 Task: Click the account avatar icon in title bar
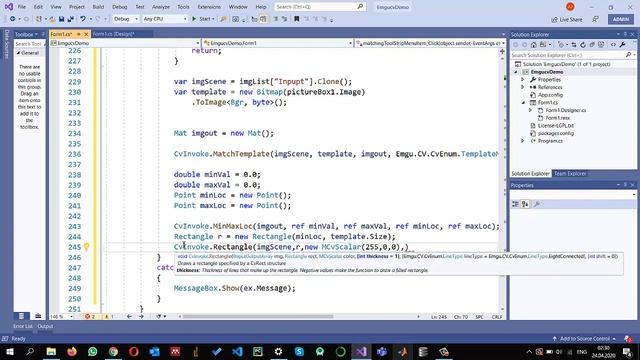pos(570,7)
